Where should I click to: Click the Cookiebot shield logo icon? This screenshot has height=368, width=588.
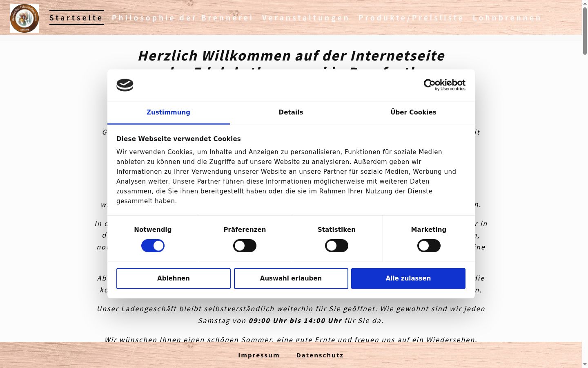point(125,85)
